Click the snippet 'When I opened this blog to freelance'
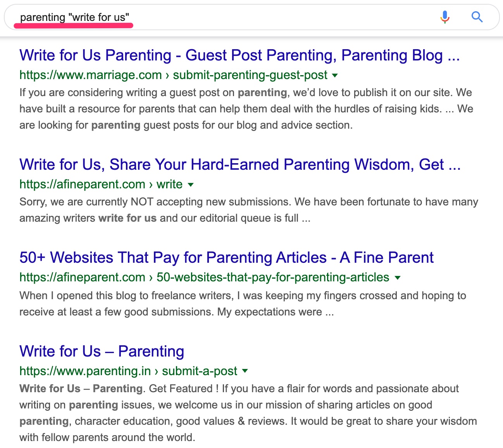The image size is (503, 448). 243,303
